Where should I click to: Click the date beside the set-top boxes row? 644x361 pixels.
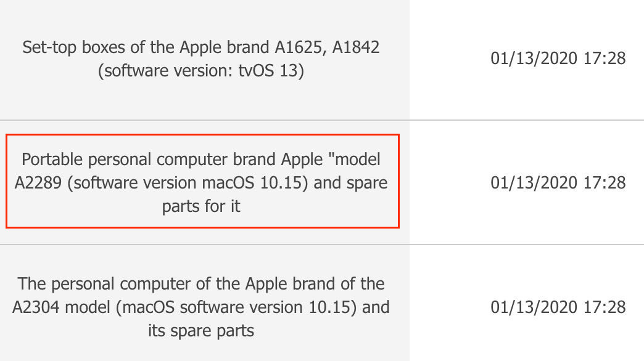click(x=558, y=59)
